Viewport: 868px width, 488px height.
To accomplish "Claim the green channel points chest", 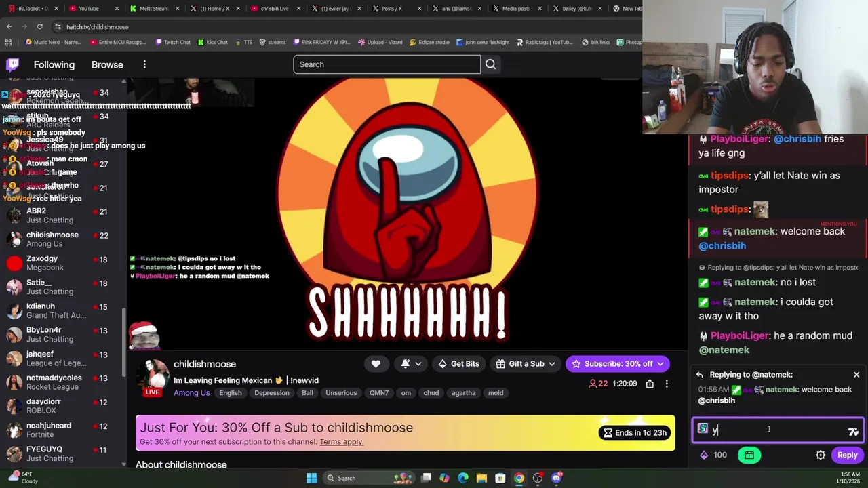I will coord(749,455).
